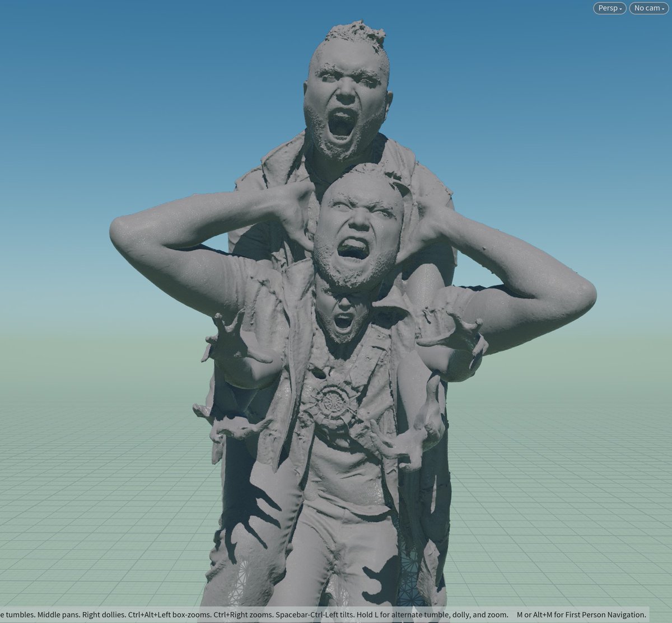Open the Persp viewport dropdown
The width and height of the screenshot is (672, 623).
click(609, 8)
